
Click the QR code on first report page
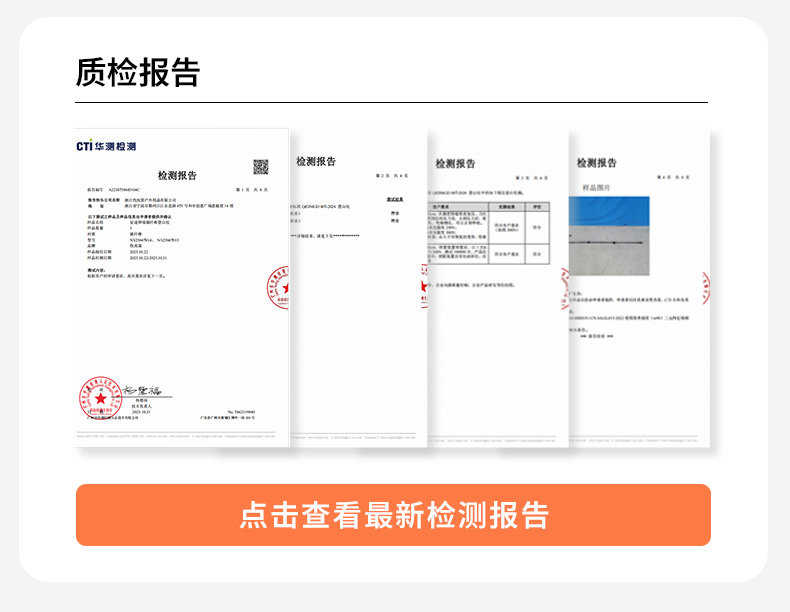[x=261, y=167]
